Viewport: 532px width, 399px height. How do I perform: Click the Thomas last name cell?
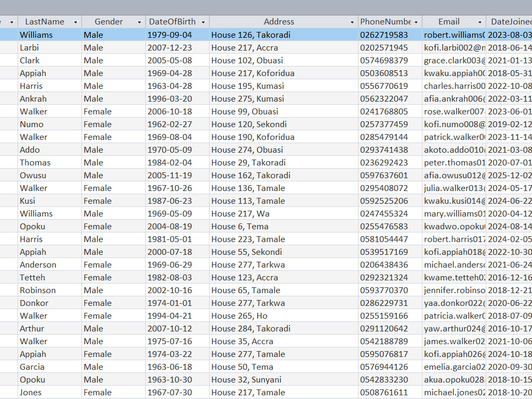49,162
